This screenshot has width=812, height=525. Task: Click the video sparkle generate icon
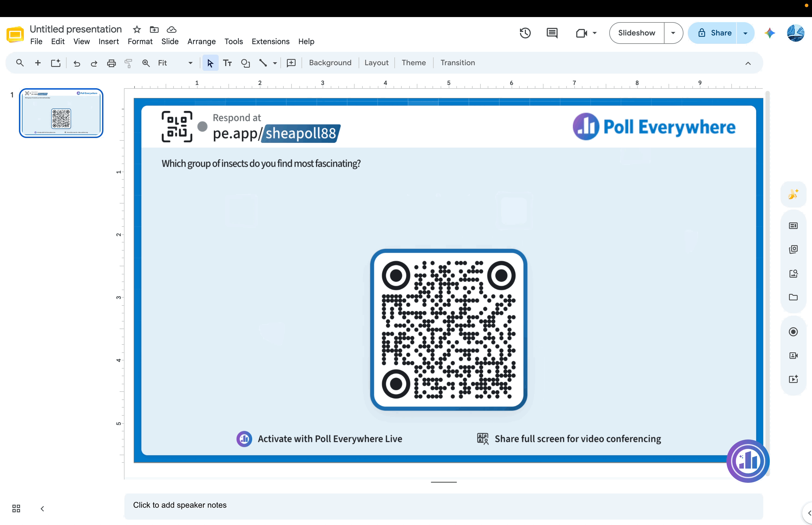793,379
